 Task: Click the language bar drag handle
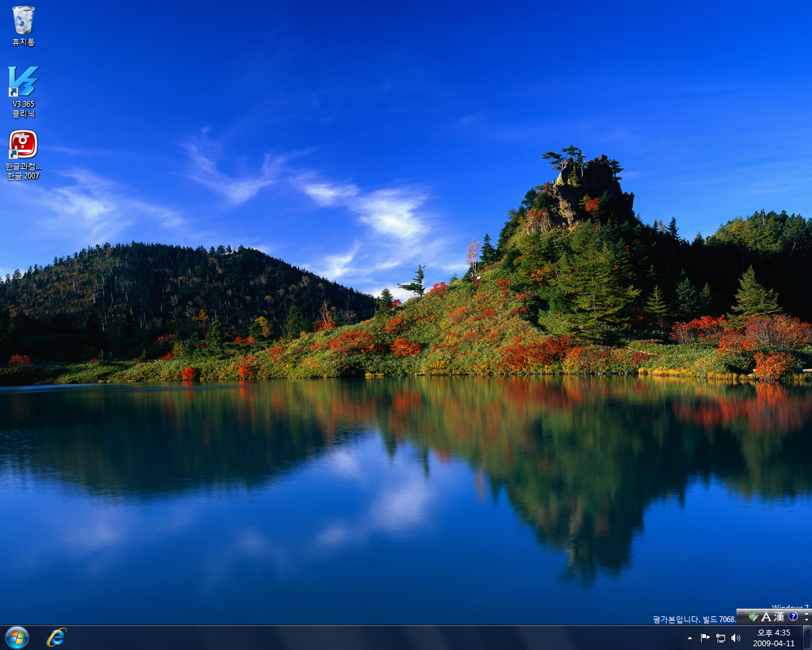coord(741,617)
